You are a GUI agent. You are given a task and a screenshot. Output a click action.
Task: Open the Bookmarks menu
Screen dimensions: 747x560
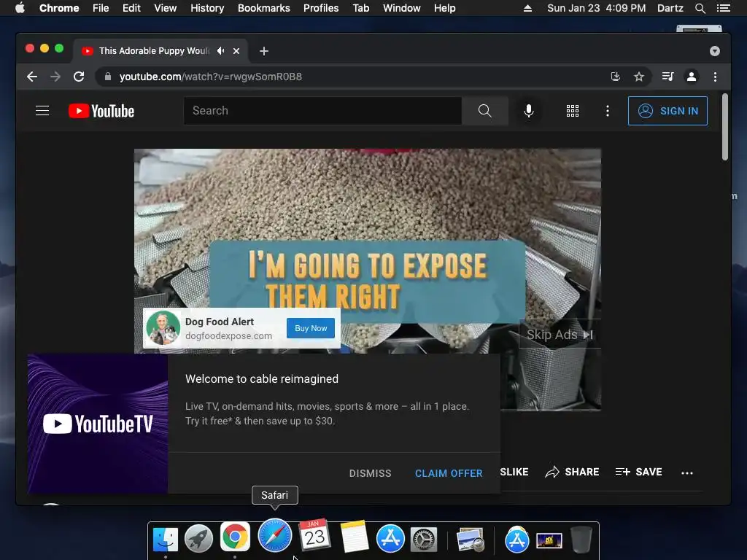point(264,8)
